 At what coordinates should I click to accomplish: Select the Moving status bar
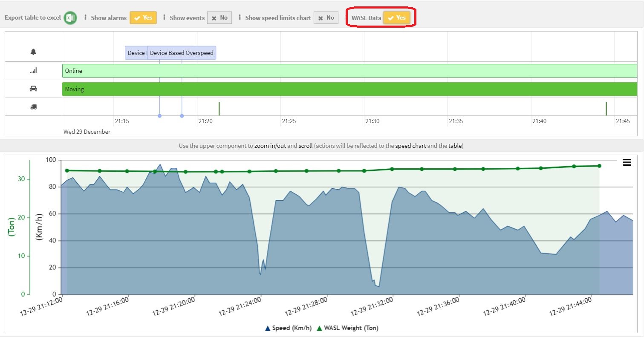pyautogui.click(x=349, y=89)
